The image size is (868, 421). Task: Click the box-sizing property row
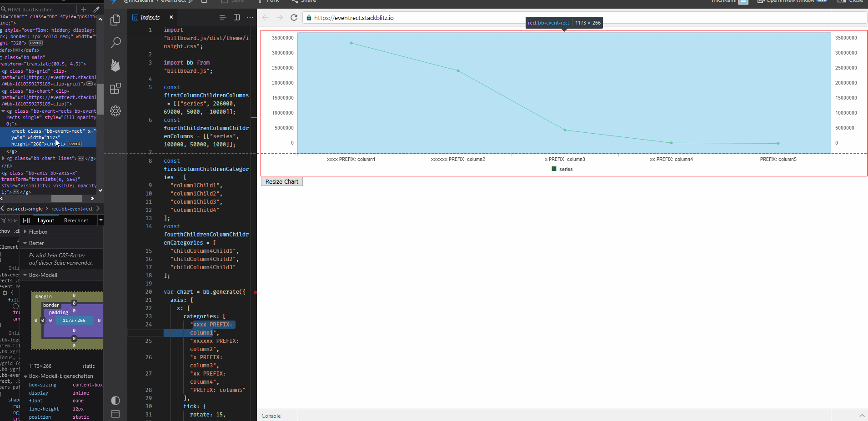pos(65,385)
